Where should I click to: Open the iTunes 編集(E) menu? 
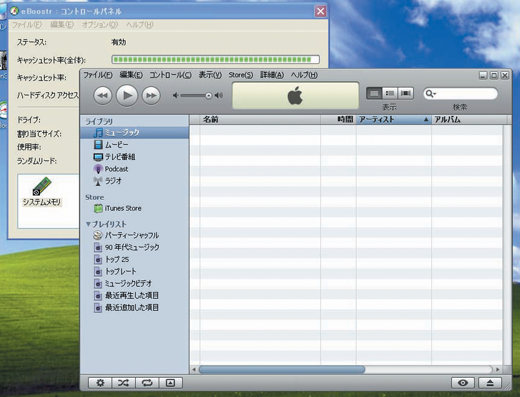coord(131,75)
